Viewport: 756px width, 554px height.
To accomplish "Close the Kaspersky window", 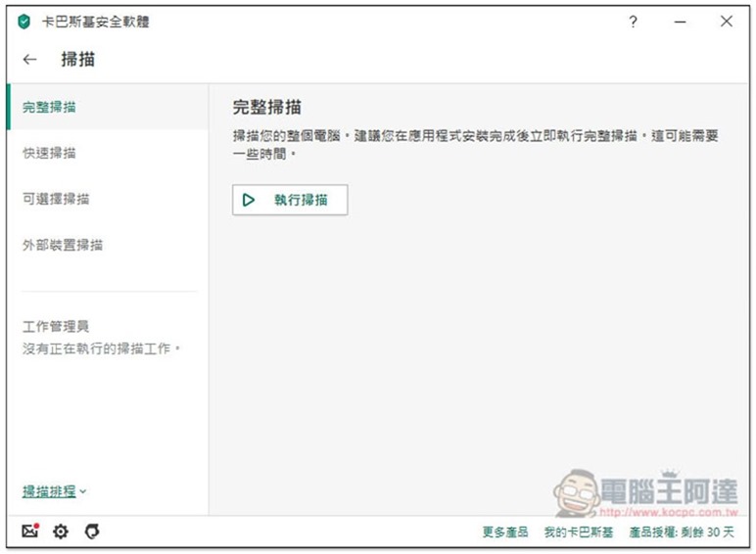I will (726, 22).
